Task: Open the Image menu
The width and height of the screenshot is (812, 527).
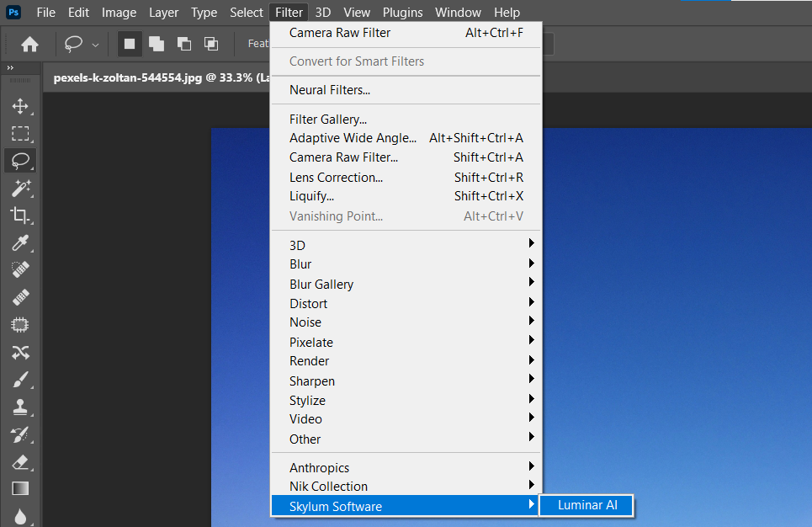Action: coord(119,13)
